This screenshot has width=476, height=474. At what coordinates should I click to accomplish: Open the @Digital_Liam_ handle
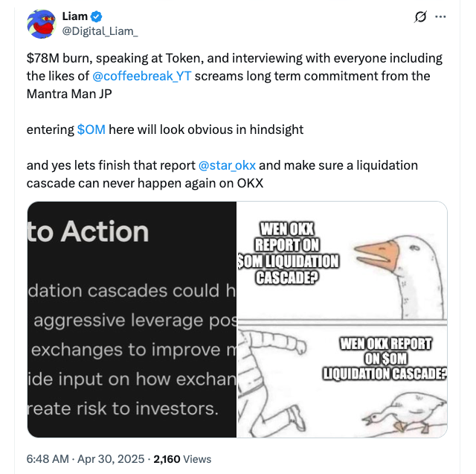(100, 31)
